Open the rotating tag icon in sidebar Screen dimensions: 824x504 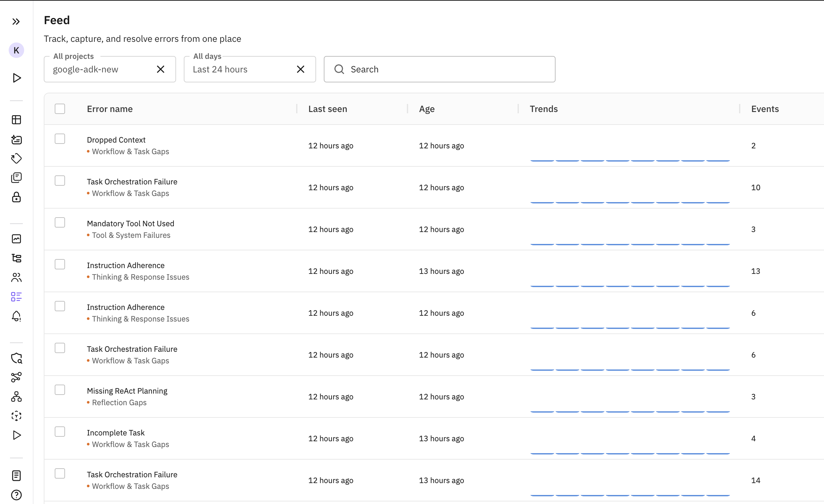16,159
